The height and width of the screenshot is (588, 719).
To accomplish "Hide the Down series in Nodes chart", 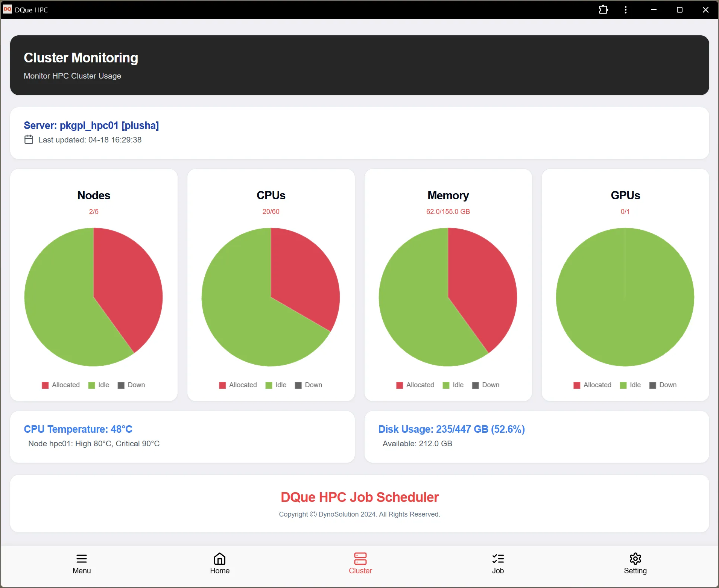I will [131, 385].
